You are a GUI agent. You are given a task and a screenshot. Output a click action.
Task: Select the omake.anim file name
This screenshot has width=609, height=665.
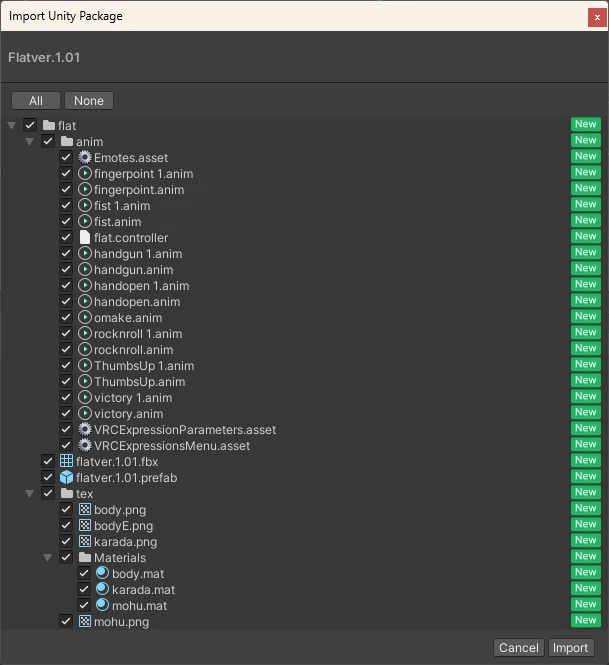(128, 318)
